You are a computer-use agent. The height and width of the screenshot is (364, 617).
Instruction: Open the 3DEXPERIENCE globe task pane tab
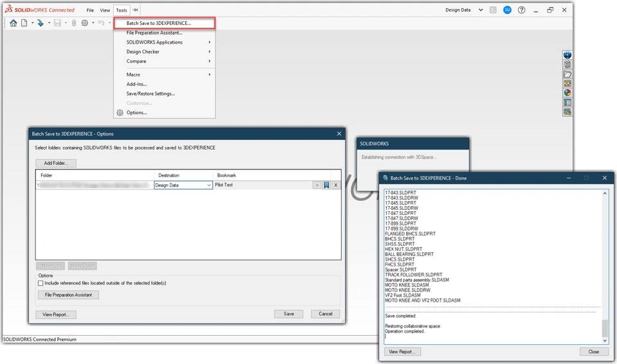click(567, 55)
